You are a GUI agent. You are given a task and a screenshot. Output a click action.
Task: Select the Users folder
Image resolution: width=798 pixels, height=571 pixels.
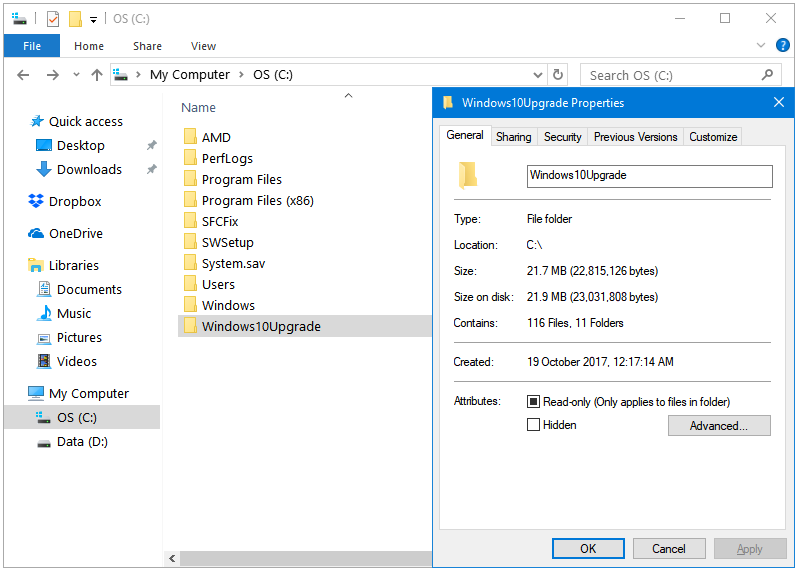click(218, 284)
